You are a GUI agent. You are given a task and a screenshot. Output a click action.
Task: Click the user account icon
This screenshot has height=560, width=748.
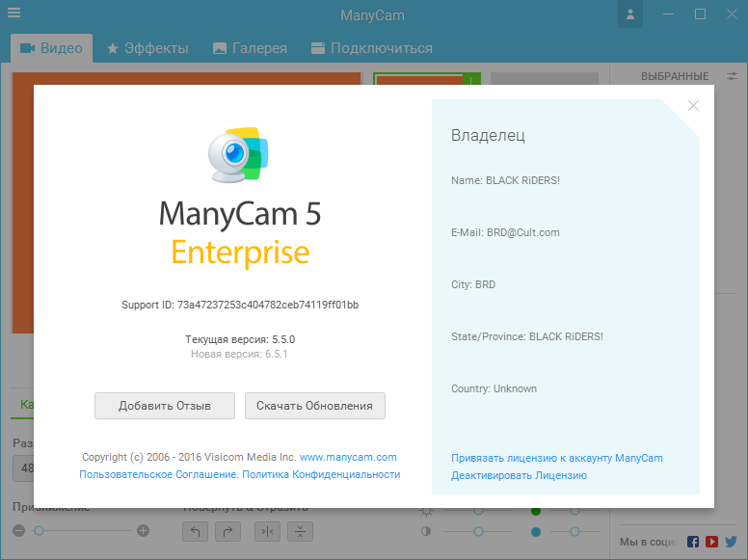coord(630,14)
